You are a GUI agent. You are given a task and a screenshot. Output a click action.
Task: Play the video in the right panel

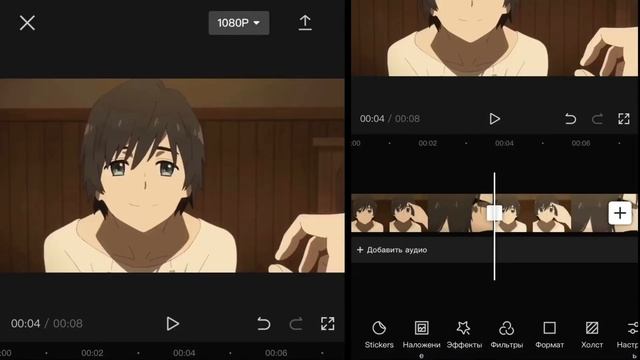pos(495,119)
